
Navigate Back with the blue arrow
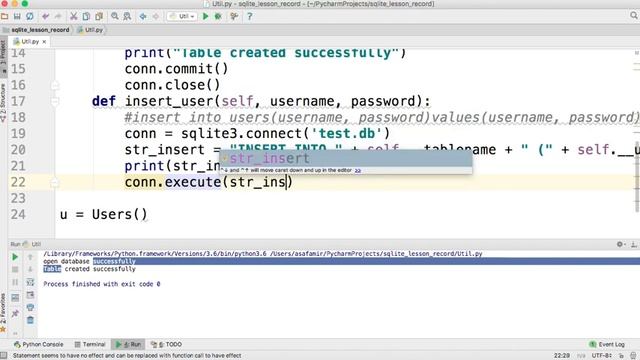click(x=143, y=16)
